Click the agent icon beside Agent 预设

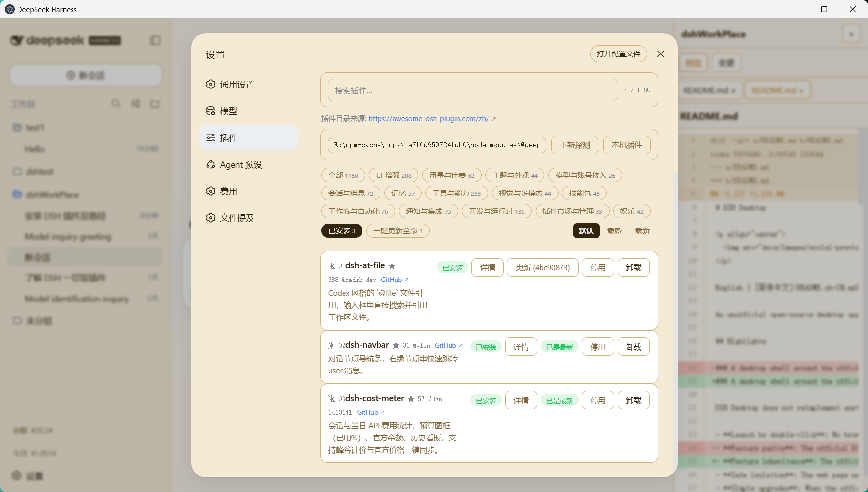pos(211,164)
